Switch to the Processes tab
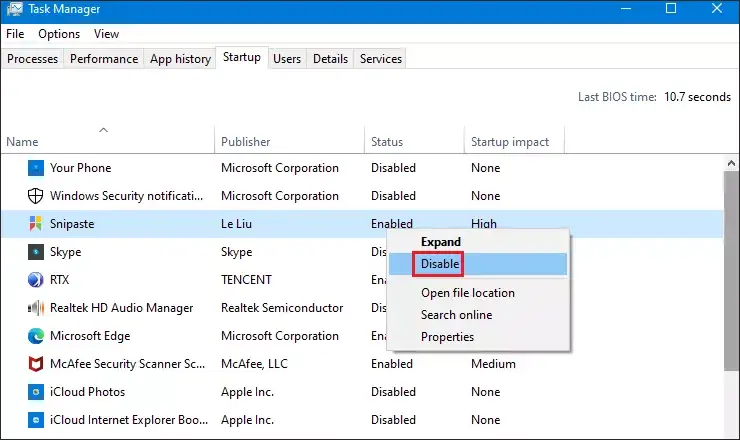Viewport: 740px width, 440px height. pos(33,59)
